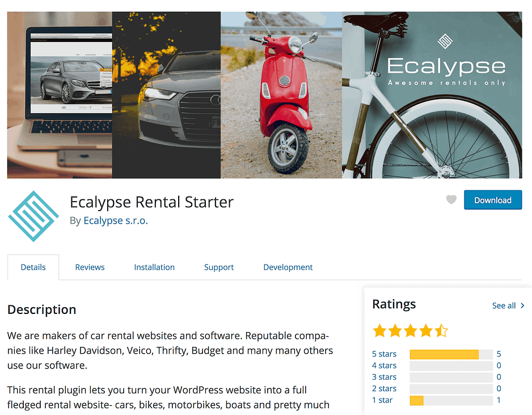Switch to the Reviews tab
The image size is (532, 415).
coord(90,267)
